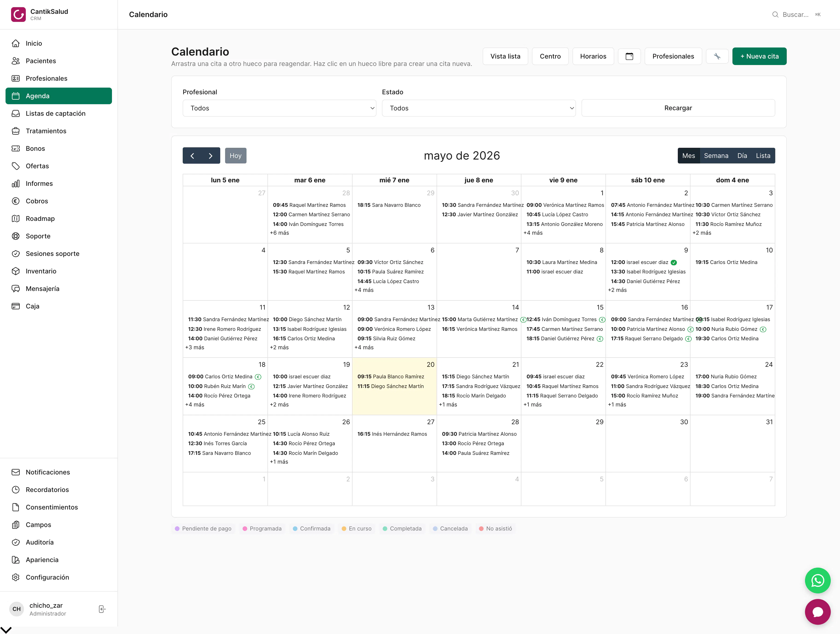
Task: Click the Recargar button
Action: click(x=678, y=108)
